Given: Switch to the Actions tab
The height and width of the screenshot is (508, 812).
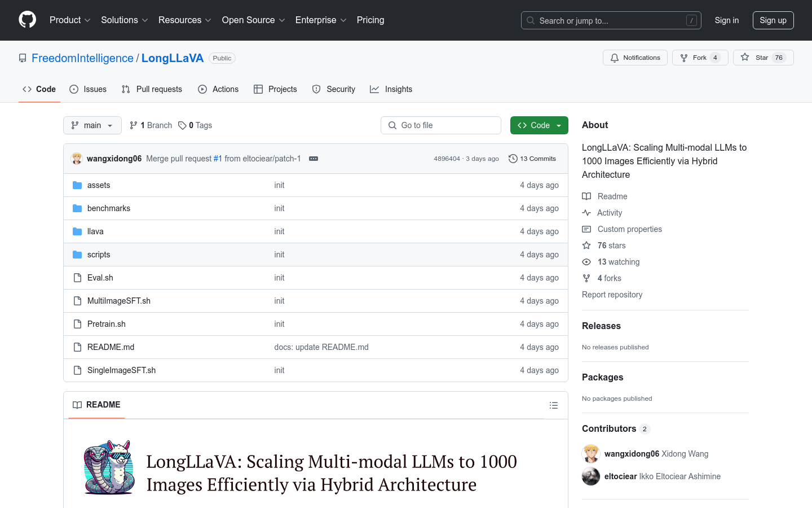Looking at the screenshot, I should tap(218, 89).
